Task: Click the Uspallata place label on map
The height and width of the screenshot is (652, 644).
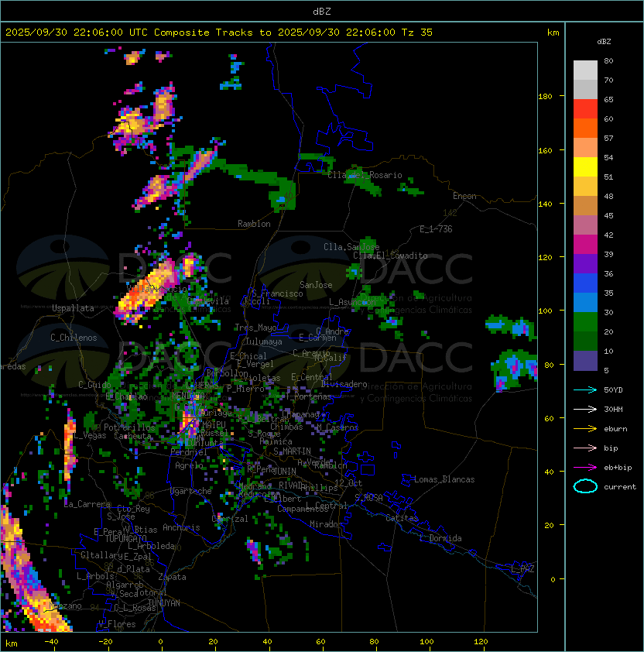Action: pos(73,308)
